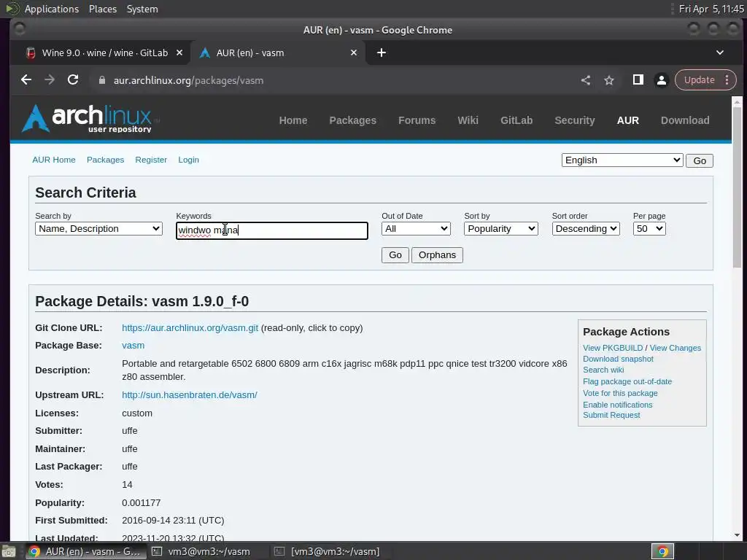The image size is (747, 560).
Task: Click Submit Request link
Action: tap(611, 415)
